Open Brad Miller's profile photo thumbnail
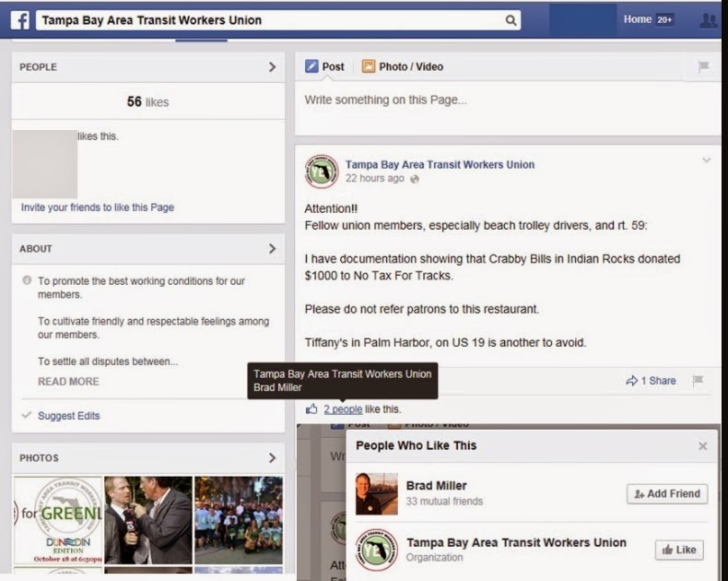 tap(377, 493)
